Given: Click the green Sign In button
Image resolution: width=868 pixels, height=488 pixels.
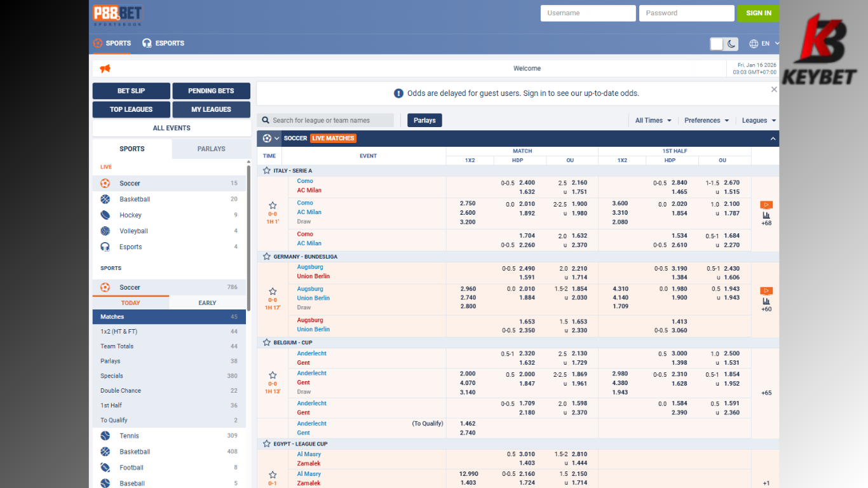Looking at the screenshot, I should point(758,13).
